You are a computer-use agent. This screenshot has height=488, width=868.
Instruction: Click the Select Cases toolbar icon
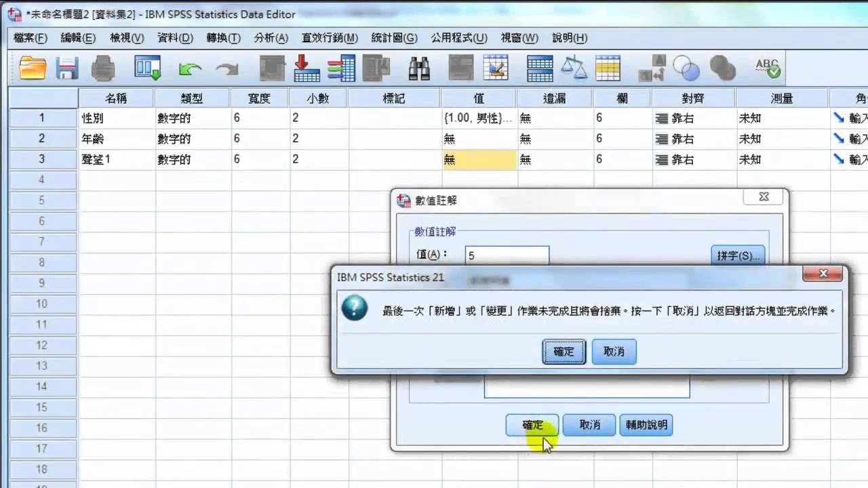[608, 68]
